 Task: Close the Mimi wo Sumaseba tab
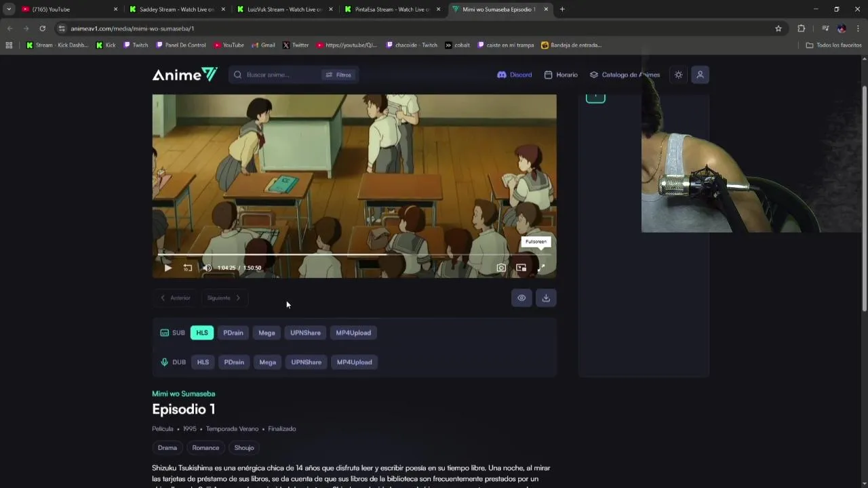click(546, 9)
